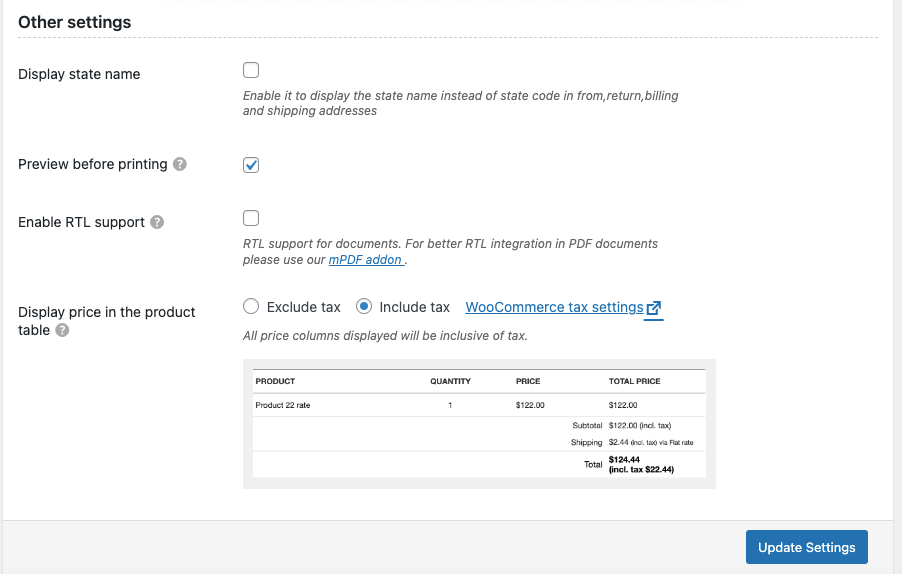This screenshot has width=902, height=574.
Task: Click the invoice product table preview image
Action: (x=479, y=424)
